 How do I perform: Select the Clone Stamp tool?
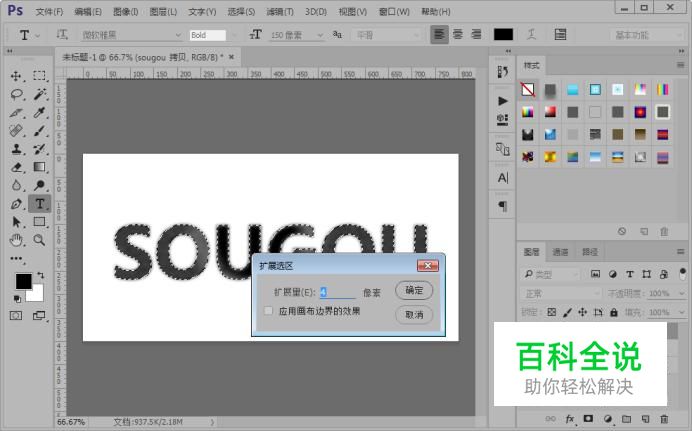click(16, 149)
